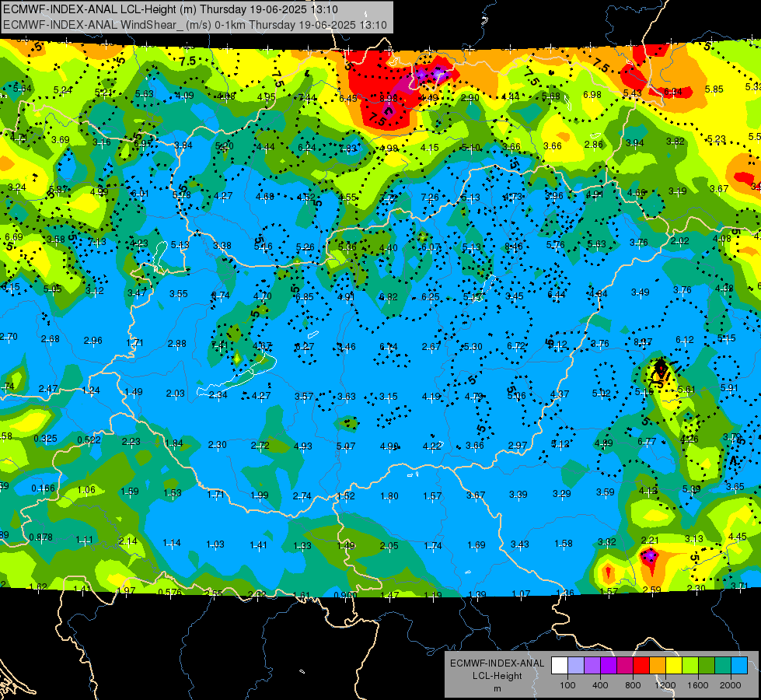Click the legend label 400
The width and height of the screenshot is (761, 700).
pos(600,685)
